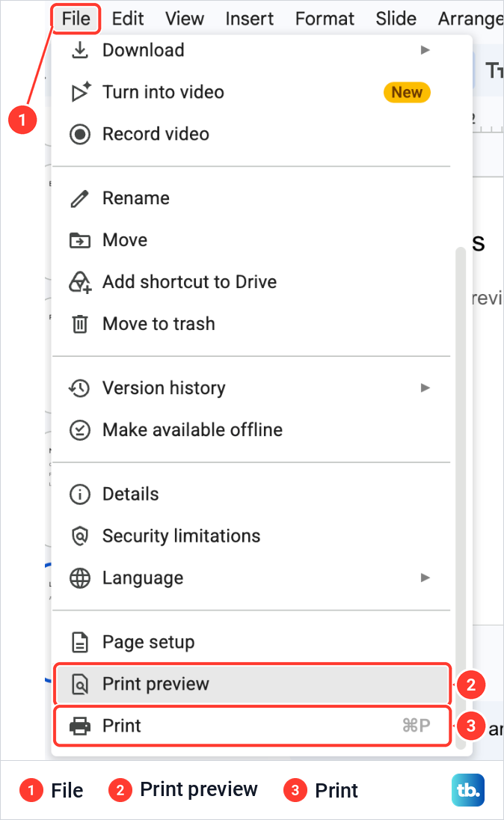The width and height of the screenshot is (504, 820).
Task: Click the Version history clock icon
Action: click(x=80, y=388)
